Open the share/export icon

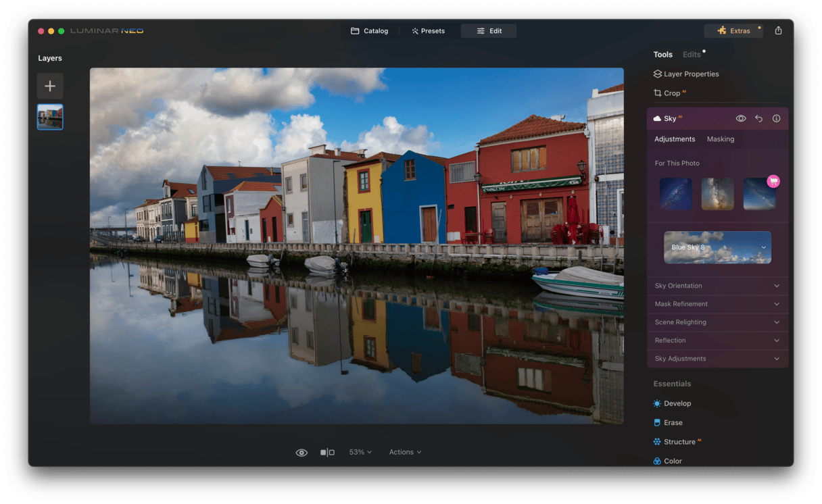pyautogui.click(x=778, y=31)
